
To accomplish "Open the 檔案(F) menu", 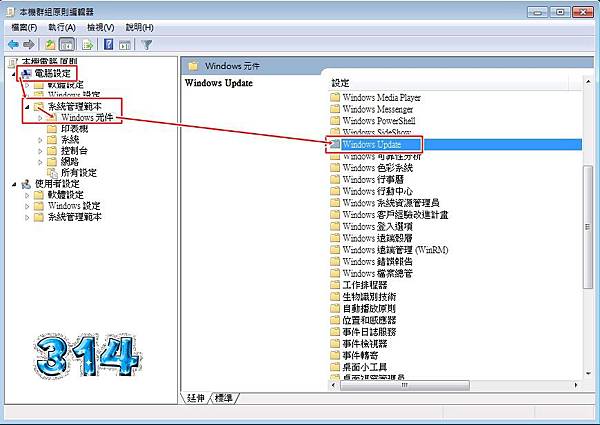I will pyautogui.click(x=24, y=28).
